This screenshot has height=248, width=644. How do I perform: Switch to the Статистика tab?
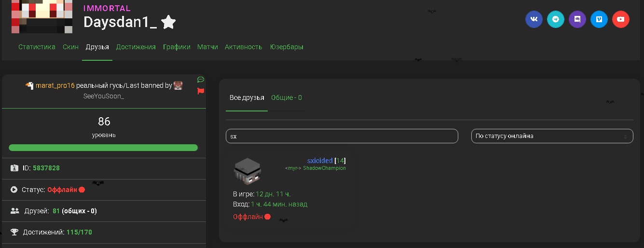click(x=37, y=47)
